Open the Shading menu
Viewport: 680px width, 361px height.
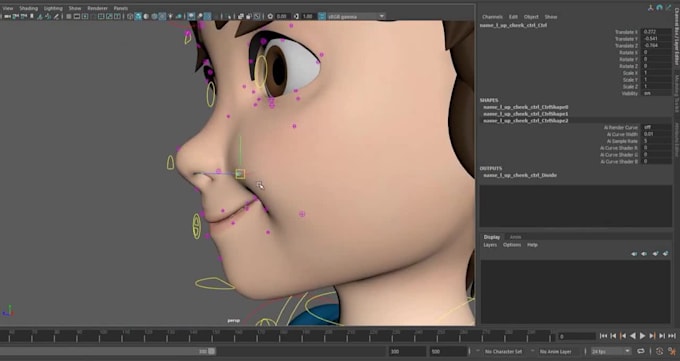pyautogui.click(x=28, y=8)
